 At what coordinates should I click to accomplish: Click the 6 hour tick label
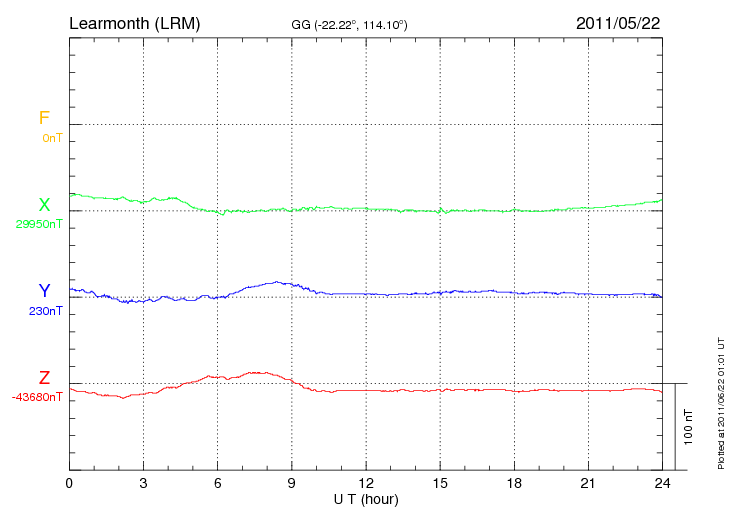click(218, 483)
